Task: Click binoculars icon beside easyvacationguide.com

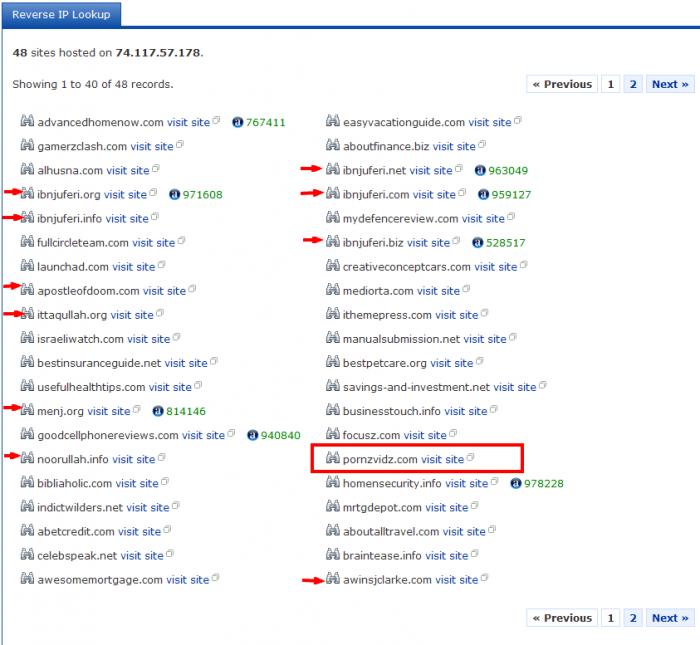Action: point(333,121)
